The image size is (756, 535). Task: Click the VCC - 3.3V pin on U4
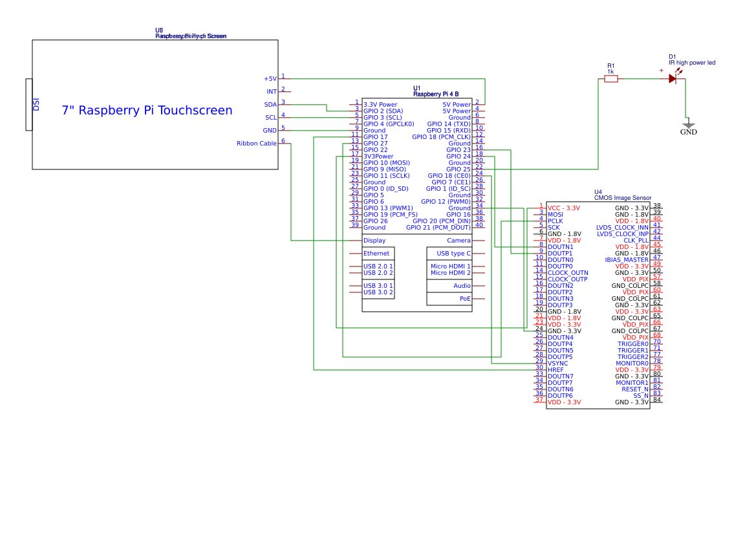(564, 208)
